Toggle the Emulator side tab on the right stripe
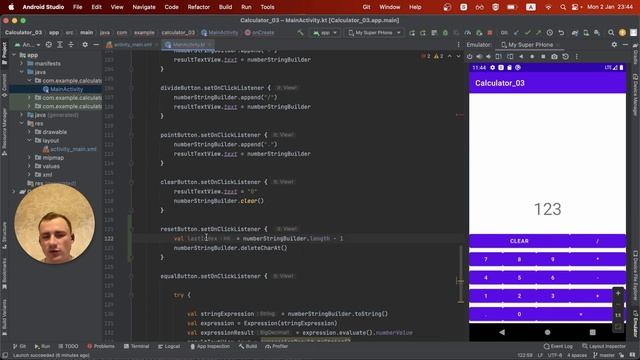Viewport: 640px width, 360px height. tap(636, 324)
